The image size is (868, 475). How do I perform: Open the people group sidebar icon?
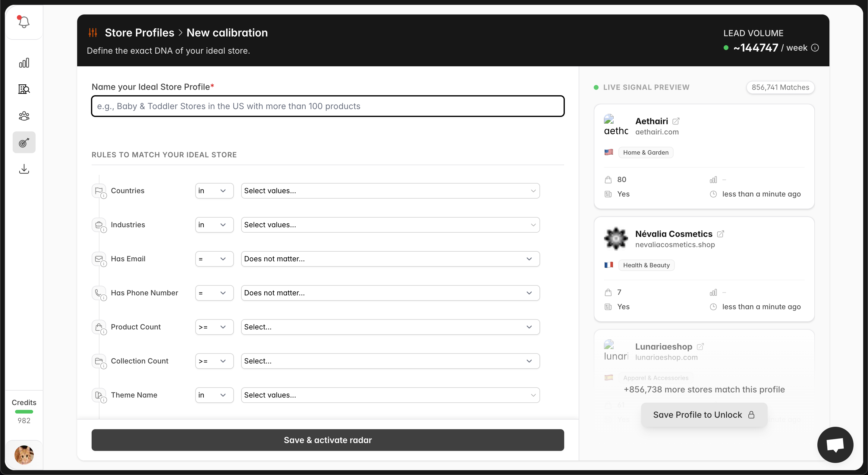[x=24, y=116]
